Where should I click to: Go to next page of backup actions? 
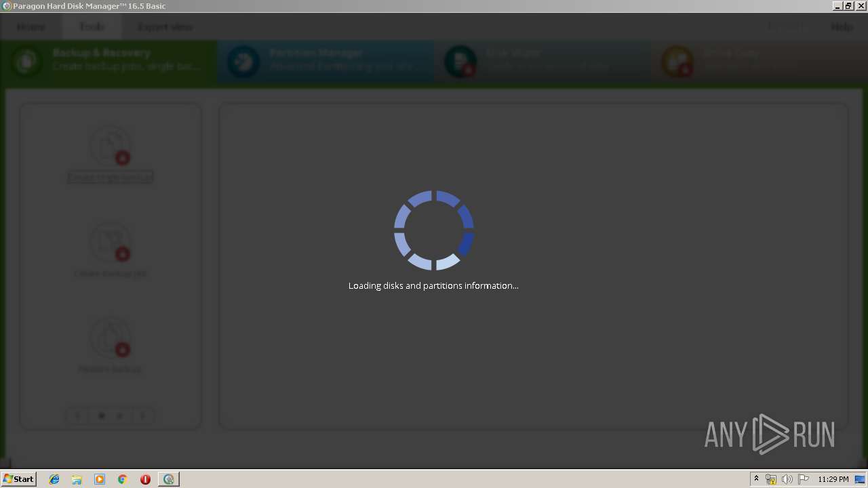(x=142, y=416)
